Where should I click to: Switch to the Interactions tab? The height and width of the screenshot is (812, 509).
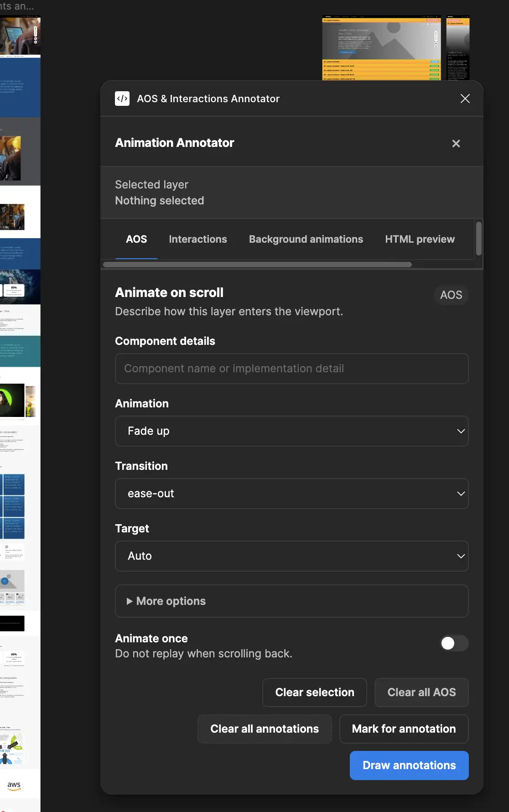coord(198,239)
